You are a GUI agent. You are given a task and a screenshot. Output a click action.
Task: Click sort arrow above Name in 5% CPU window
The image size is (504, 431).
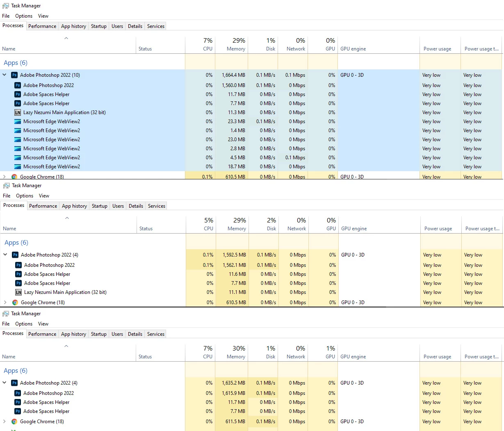click(x=67, y=218)
